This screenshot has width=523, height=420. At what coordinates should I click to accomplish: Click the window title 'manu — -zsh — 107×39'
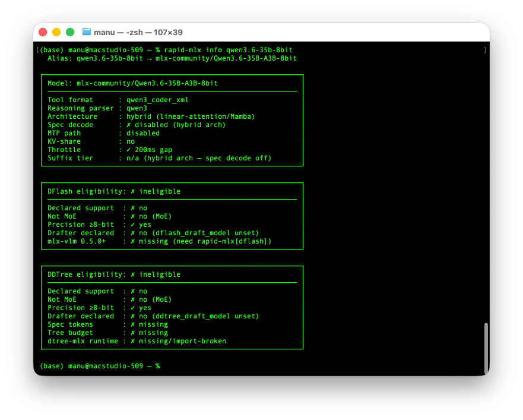[138, 33]
